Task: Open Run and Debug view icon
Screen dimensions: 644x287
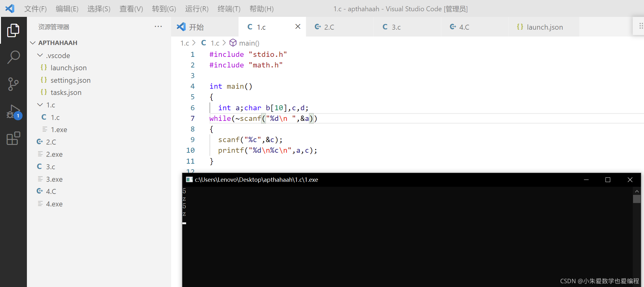Action: click(x=13, y=112)
